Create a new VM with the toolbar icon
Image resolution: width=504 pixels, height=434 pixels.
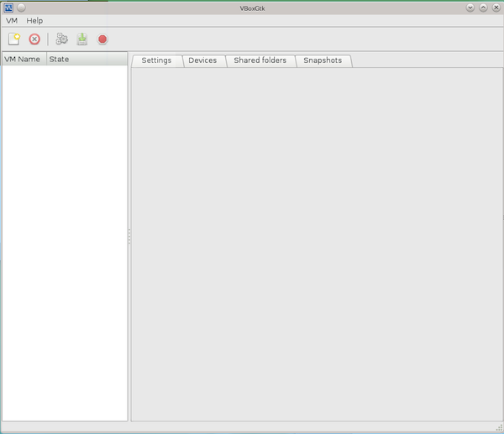point(14,39)
